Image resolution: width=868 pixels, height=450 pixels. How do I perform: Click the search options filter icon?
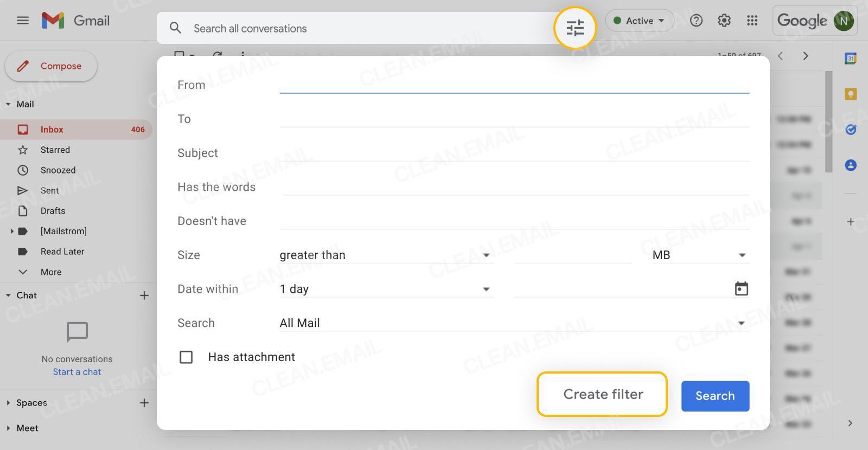tap(575, 28)
